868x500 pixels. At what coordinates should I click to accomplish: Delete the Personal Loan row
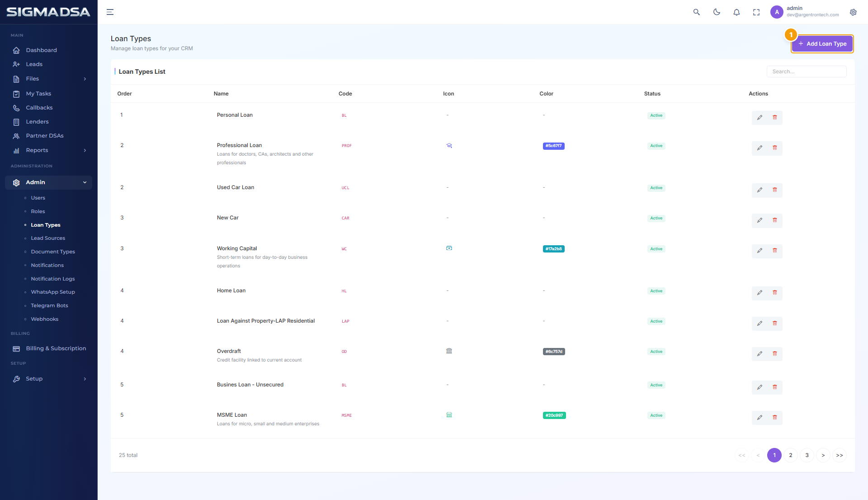coord(775,118)
